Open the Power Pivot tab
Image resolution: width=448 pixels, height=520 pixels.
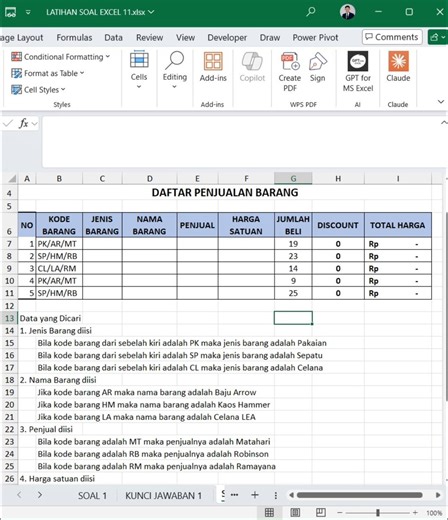(x=315, y=37)
